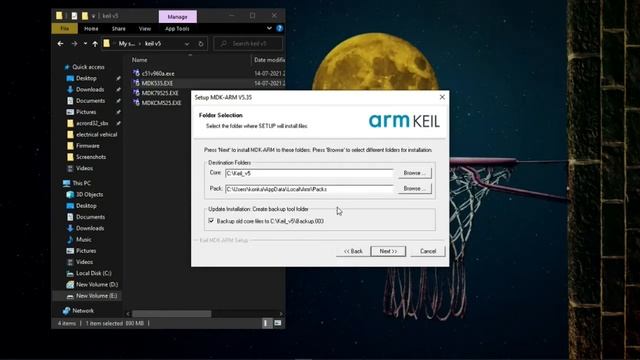Go back using Explorer's back arrow
640x360 pixels.
pyautogui.click(x=60, y=44)
